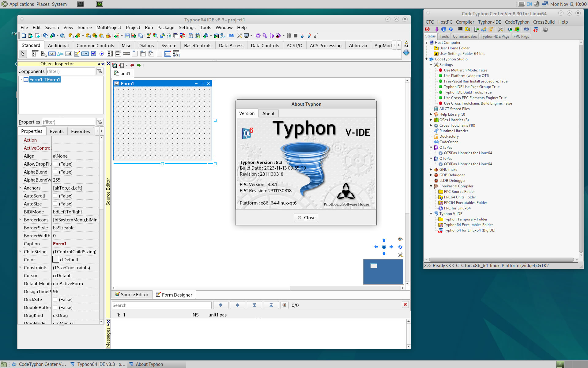588x368 pixels.
Task: Click the crossed tools icon in CodeTyphon Center
Action: coord(500,29)
